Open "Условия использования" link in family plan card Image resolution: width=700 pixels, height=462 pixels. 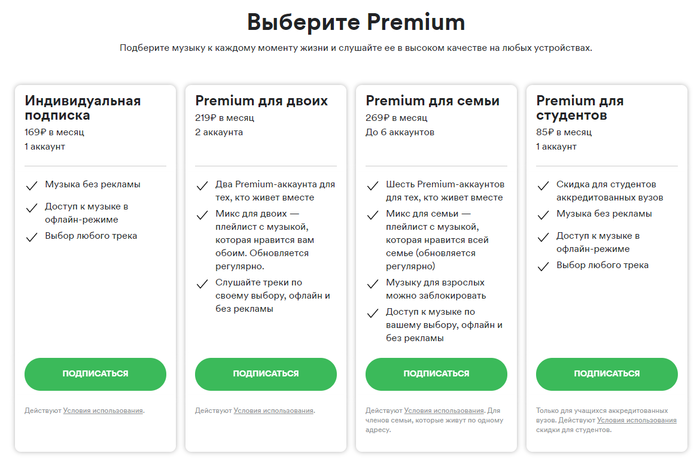444,411
